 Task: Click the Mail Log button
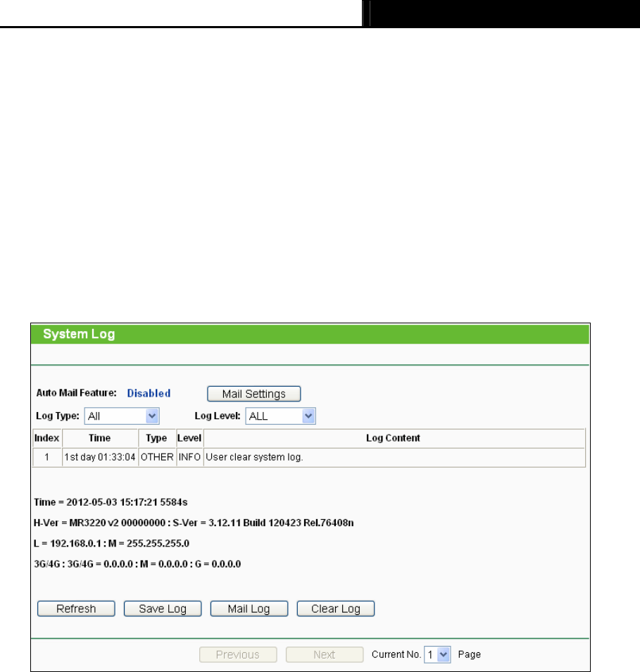(x=249, y=609)
